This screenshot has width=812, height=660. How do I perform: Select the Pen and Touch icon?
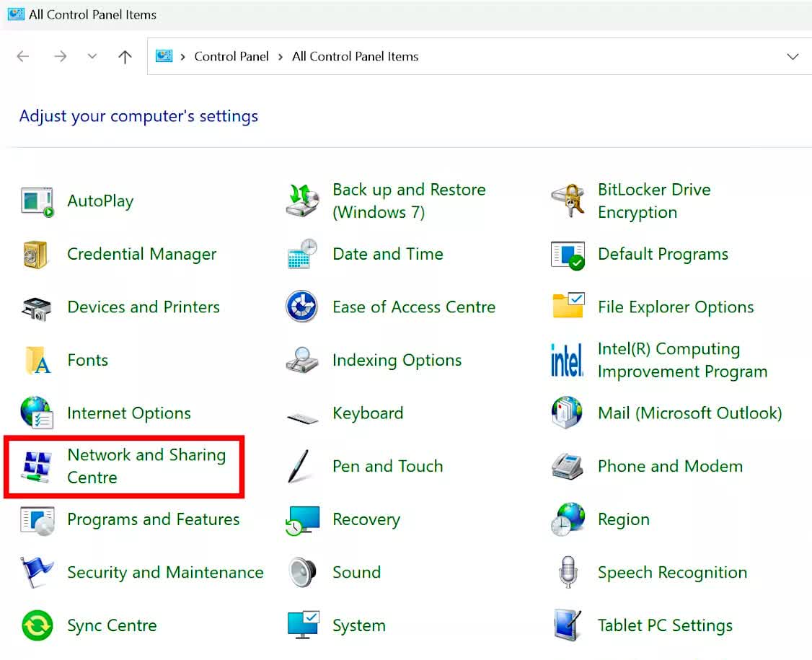tap(300, 466)
